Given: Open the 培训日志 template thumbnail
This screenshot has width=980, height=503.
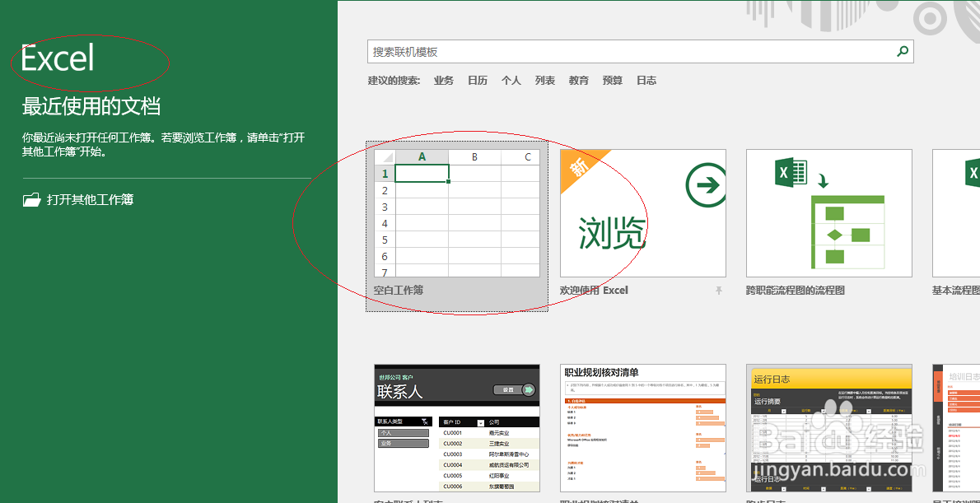Looking at the screenshot, I should click(x=956, y=428).
